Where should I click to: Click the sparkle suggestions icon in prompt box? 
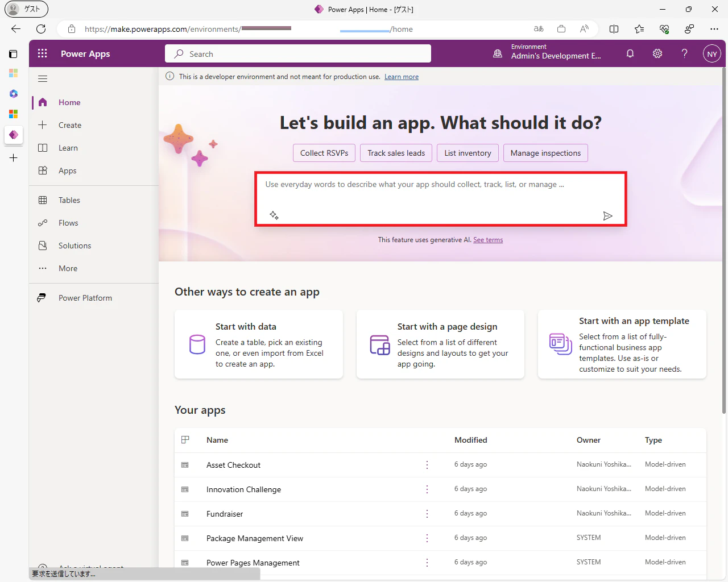(274, 215)
